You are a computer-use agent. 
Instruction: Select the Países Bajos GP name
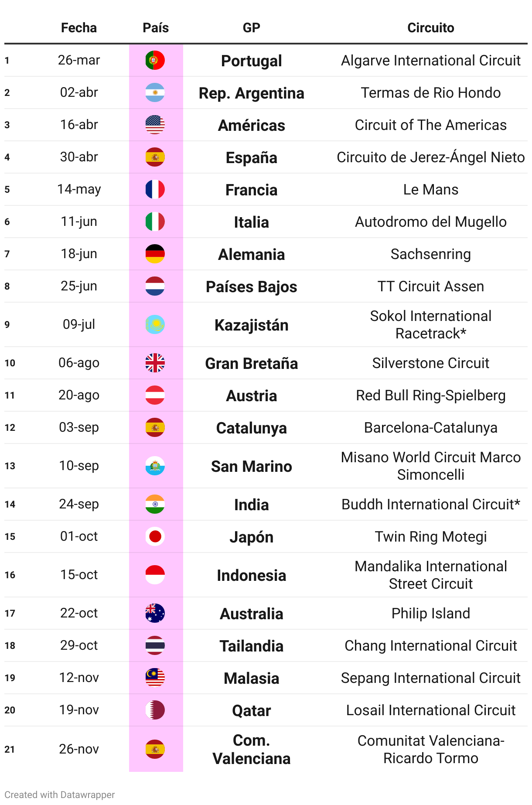click(251, 287)
